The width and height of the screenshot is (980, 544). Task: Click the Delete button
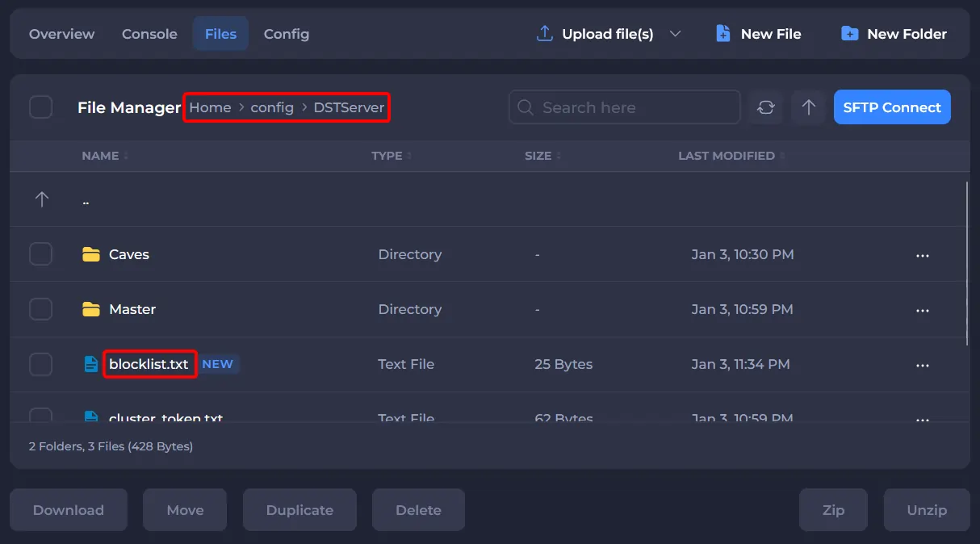pyautogui.click(x=418, y=510)
